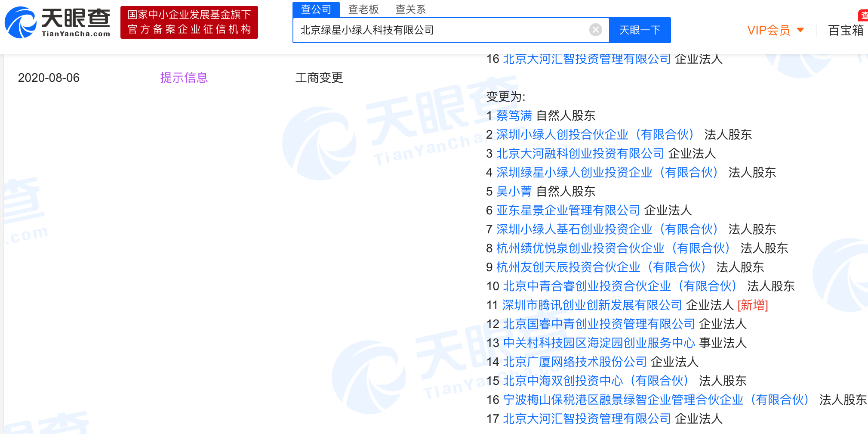Open 亚东星景企业管理有限公司
Screen dimensions: 868x434
tap(569, 210)
